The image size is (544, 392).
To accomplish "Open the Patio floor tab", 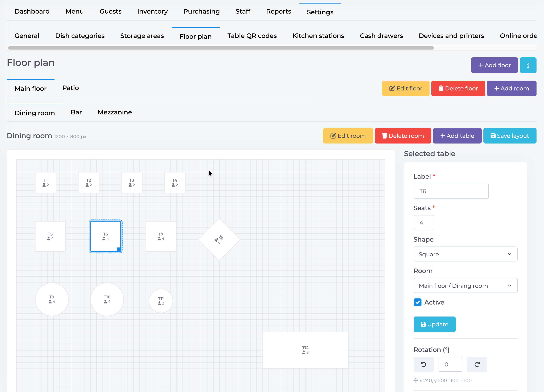I will pyautogui.click(x=71, y=88).
